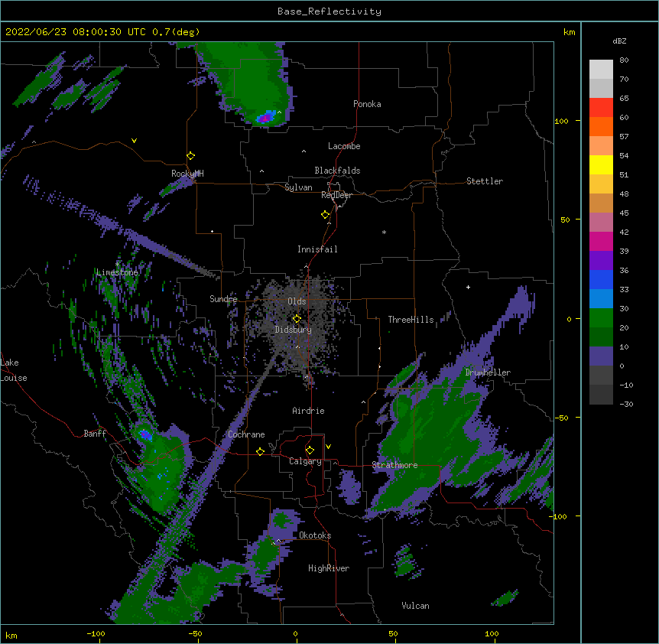659x644 pixels.
Task: Click the dBZ legend heading
Action: click(619, 41)
